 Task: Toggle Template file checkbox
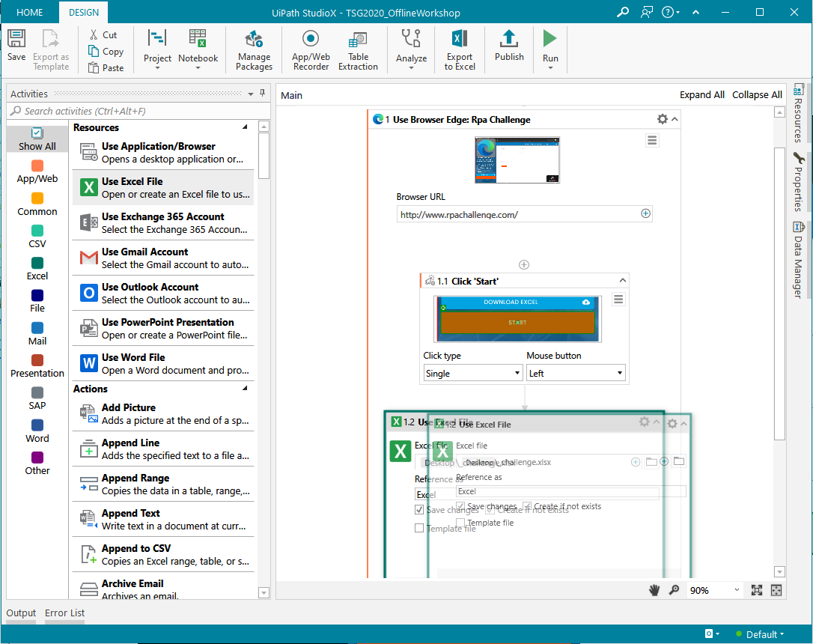click(x=419, y=528)
